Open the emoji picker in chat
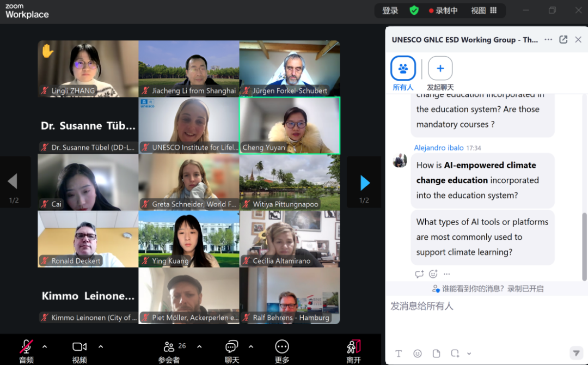 (x=418, y=354)
